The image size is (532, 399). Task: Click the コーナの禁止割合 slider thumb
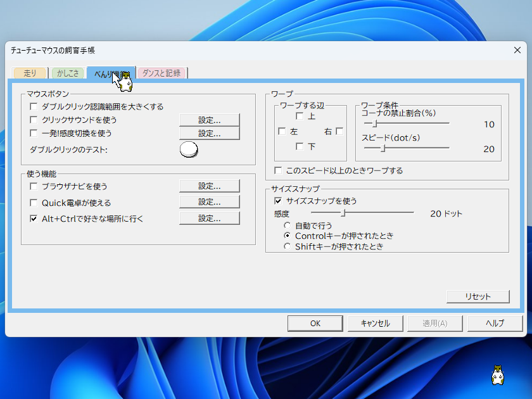tap(375, 123)
